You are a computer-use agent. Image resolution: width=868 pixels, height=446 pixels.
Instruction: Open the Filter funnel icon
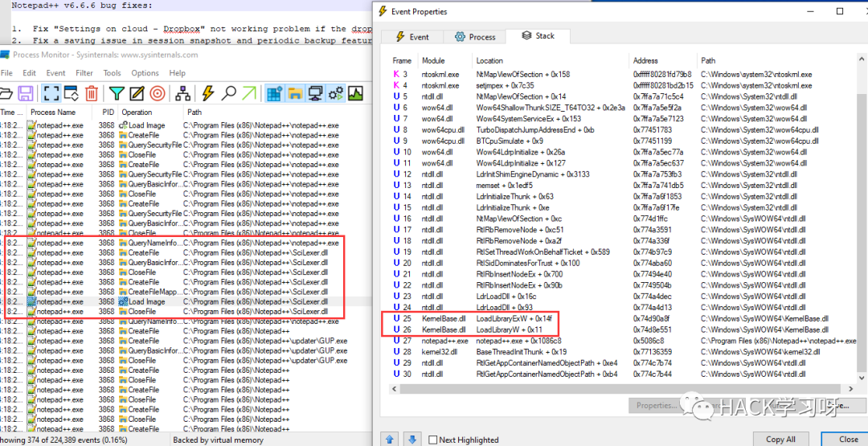pyautogui.click(x=116, y=93)
